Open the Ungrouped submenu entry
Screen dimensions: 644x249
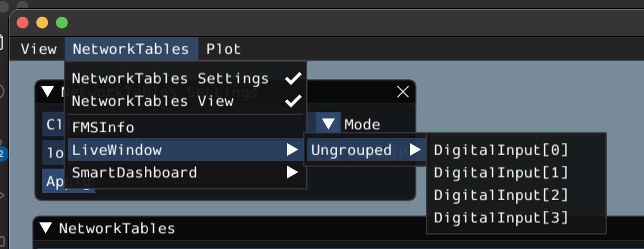click(365, 150)
